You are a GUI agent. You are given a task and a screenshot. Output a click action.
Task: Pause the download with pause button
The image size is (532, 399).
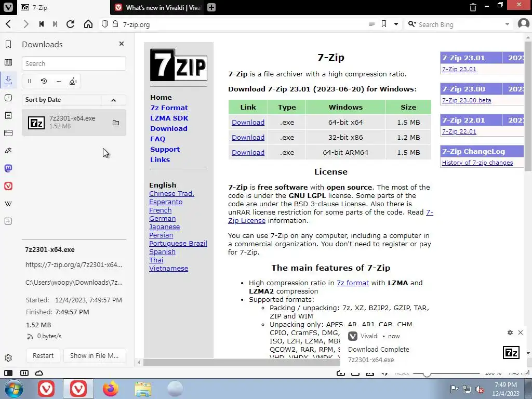tap(30, 81)
